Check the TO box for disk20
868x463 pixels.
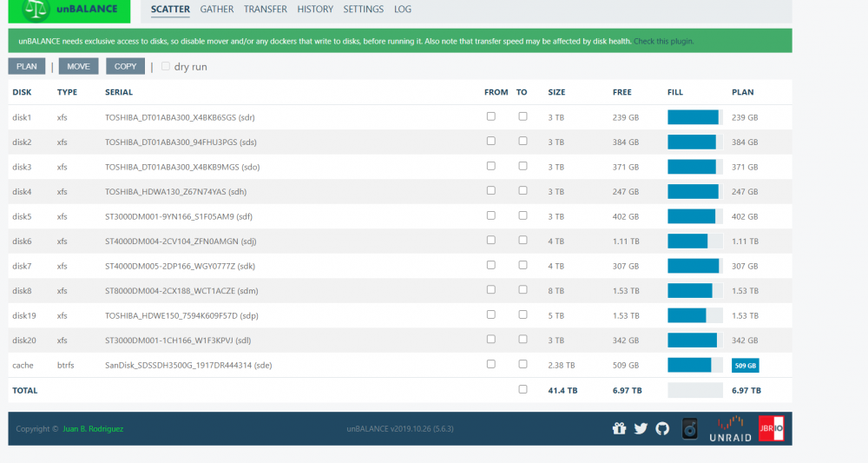(x=523, y=340)
